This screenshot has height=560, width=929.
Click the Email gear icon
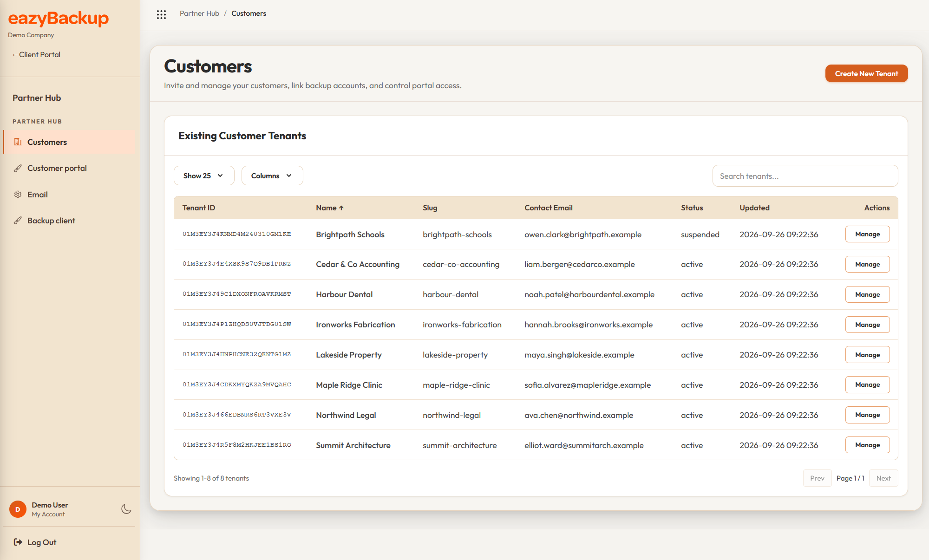[x=18, y=195]
